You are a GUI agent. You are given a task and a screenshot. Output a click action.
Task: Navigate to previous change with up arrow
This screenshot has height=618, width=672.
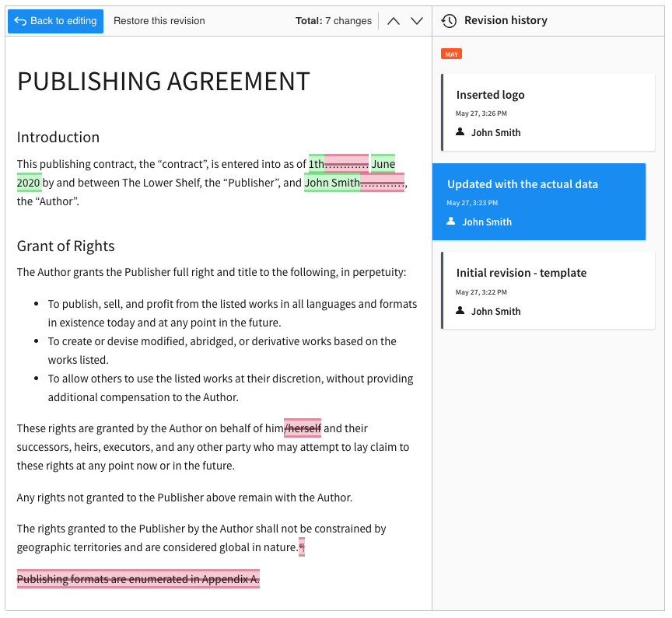tap(394, 21)
